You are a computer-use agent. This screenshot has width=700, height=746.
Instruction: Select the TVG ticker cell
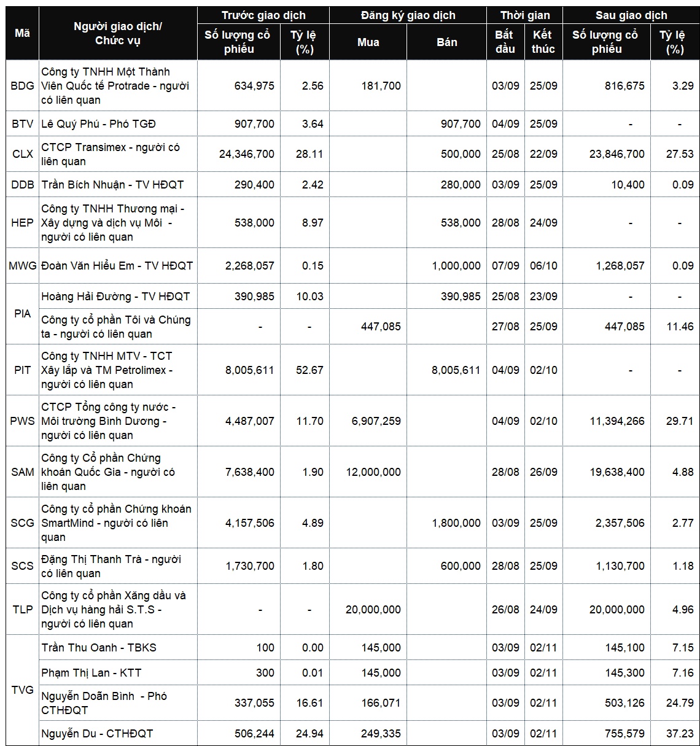pos(23,690)
